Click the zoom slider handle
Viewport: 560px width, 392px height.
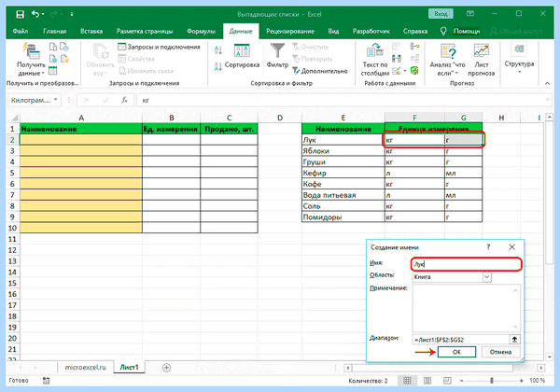(x=492, y=381)
